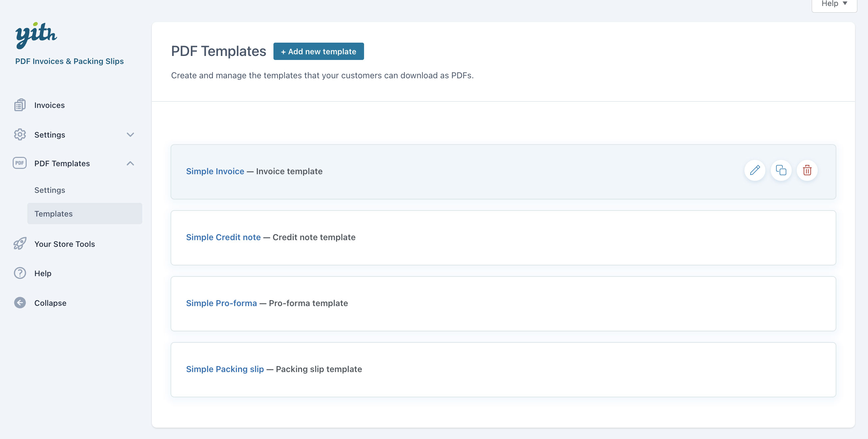The image size is (868, 439).
Task: Expand the Settings menu chevron
Action: (131, 135)
